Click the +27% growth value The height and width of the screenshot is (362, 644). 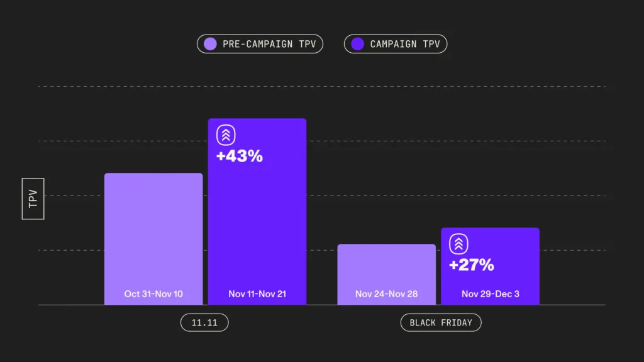tap(472, 265)
